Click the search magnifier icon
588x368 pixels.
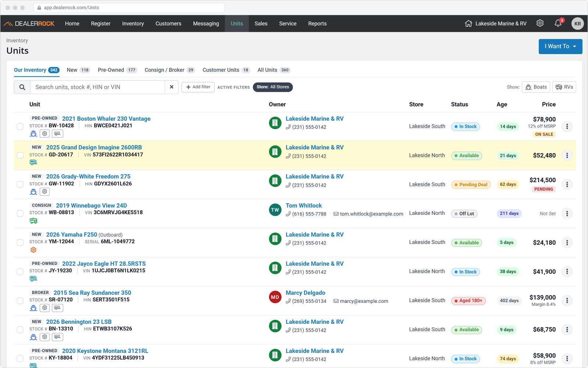pos(22,87)
